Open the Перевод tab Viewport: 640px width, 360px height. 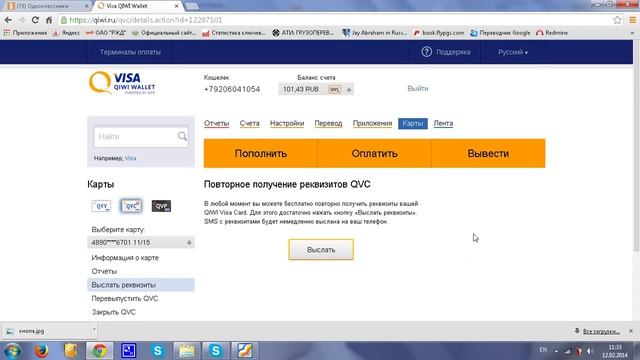point(328,123)
